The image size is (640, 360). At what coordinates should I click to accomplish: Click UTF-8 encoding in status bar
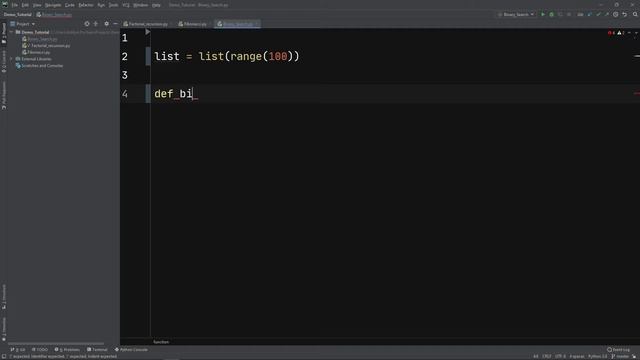click(x=560, y=357)
